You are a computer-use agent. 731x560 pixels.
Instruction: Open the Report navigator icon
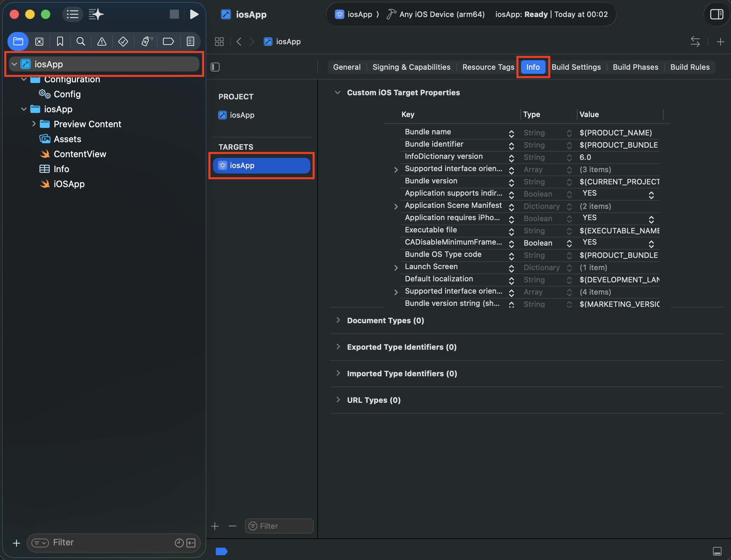[190, 42]
